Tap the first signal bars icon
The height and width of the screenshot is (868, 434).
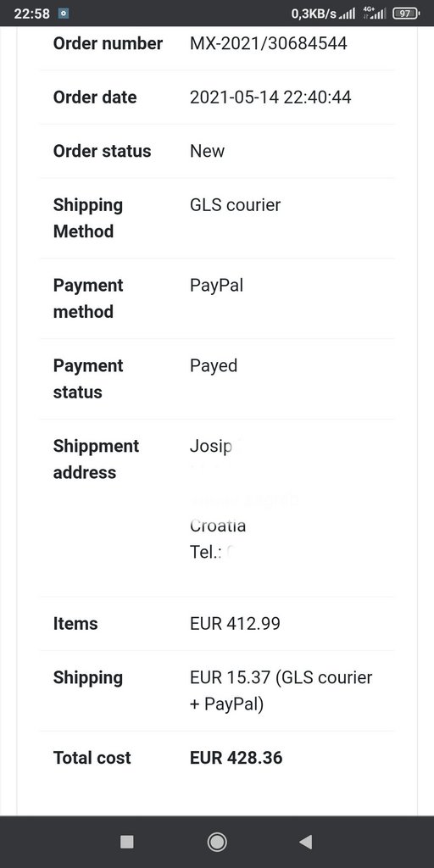[347, 14]
